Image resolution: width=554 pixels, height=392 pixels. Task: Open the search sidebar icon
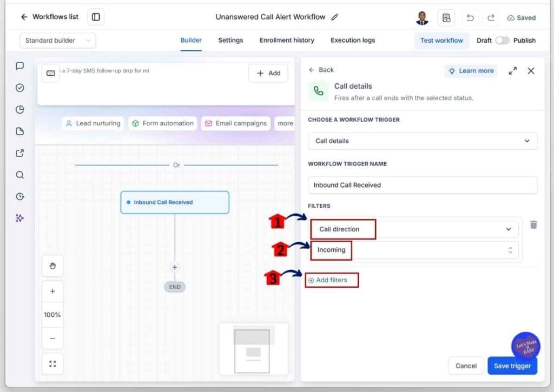[x=20, y=175]
